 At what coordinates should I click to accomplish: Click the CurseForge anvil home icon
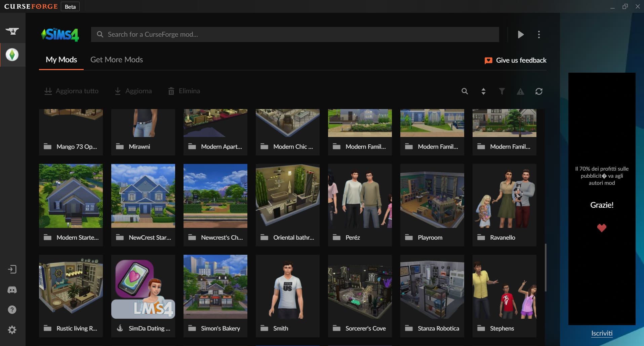pyautogui.click(x=12, y=31)
